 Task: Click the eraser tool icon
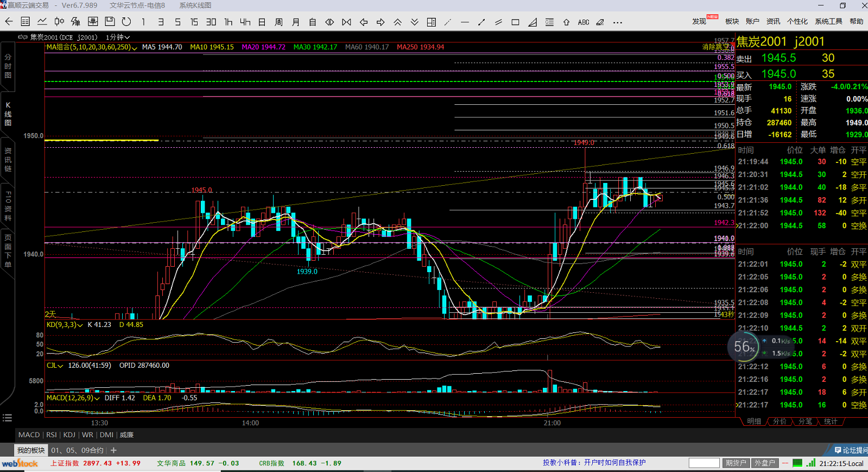(x=600, y=22)
